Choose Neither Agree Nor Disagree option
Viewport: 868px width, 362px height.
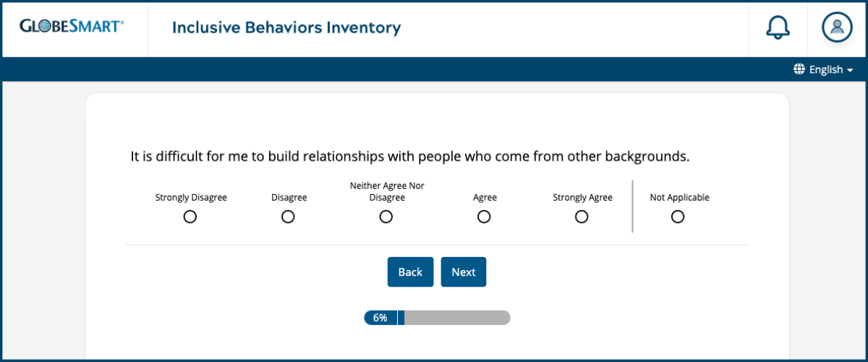[386, 216]
